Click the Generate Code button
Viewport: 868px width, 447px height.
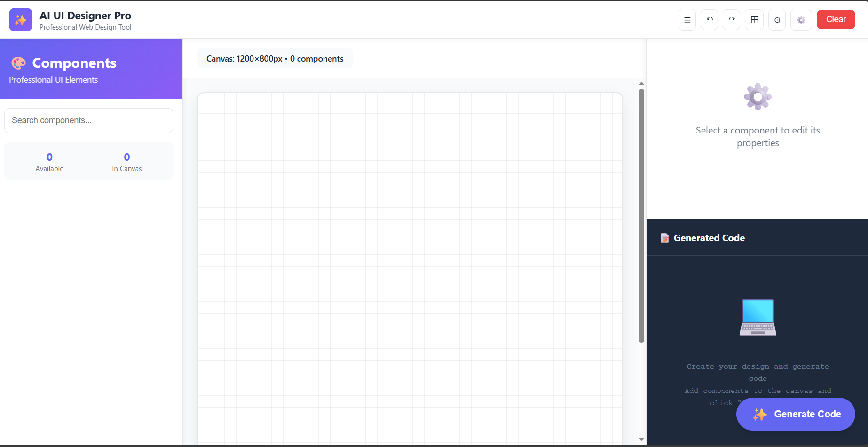pyautogui.click(x=796, y=414)
